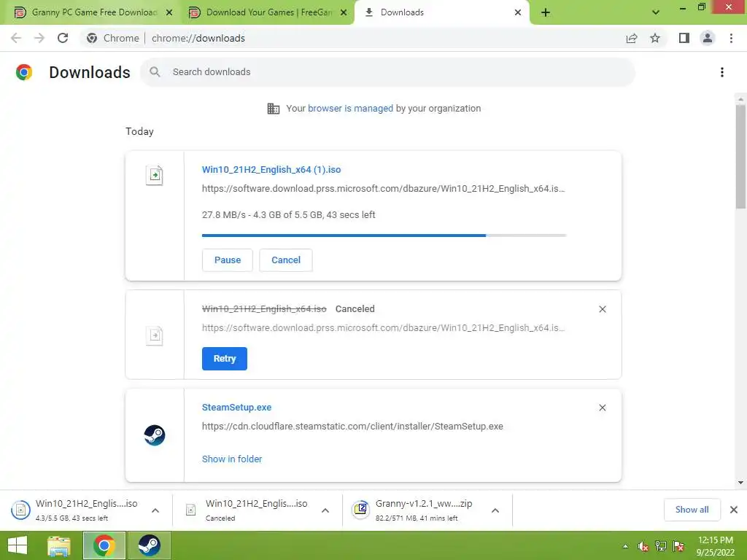Click the ISO download progress bar

click(384, 236)
